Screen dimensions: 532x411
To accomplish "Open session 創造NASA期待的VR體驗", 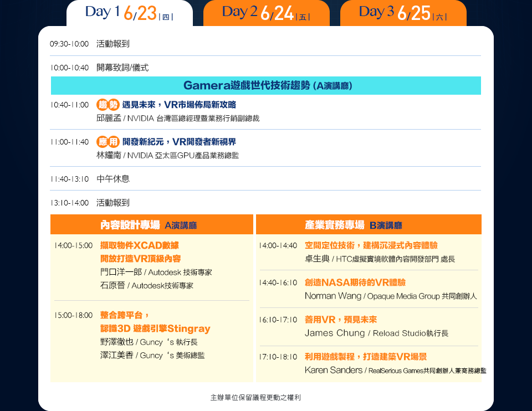I will pyautogui.click(x=355, y=282).
